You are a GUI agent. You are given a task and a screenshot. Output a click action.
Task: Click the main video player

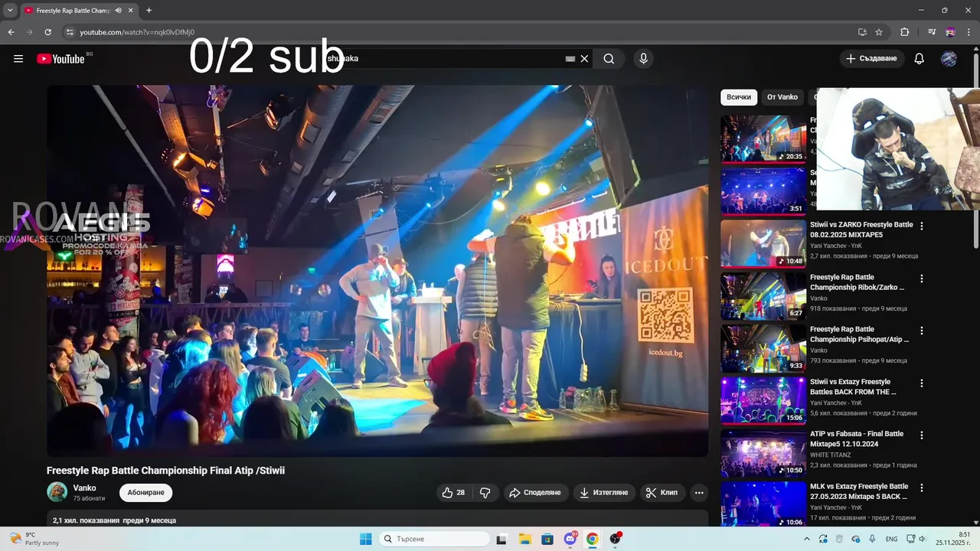pos(377,271)
